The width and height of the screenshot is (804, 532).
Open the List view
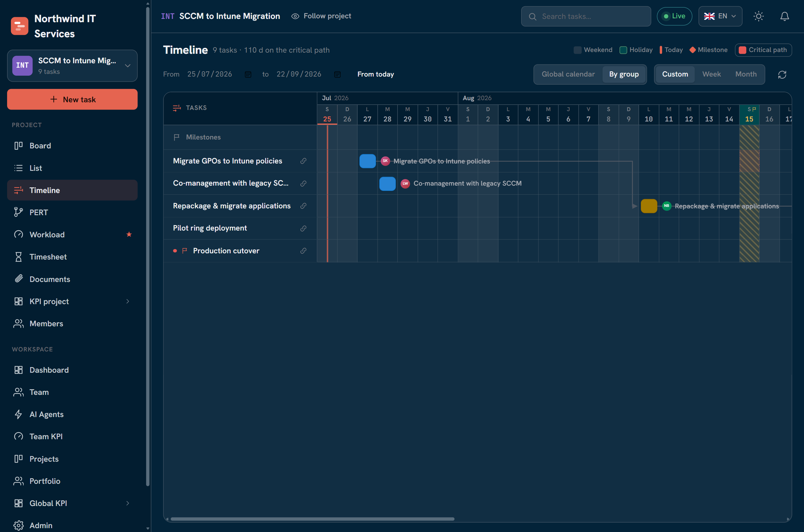click(72, 168)
